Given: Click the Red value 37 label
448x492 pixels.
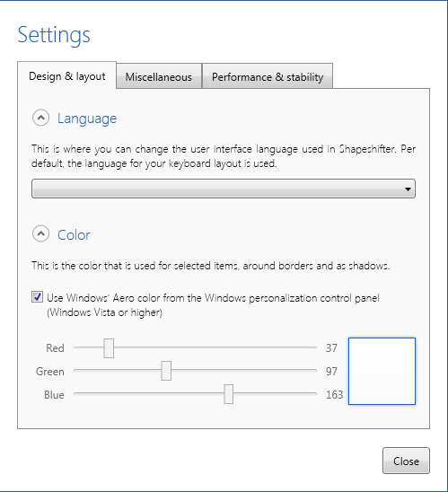Looking at the screenshot, I should point(331,348).
